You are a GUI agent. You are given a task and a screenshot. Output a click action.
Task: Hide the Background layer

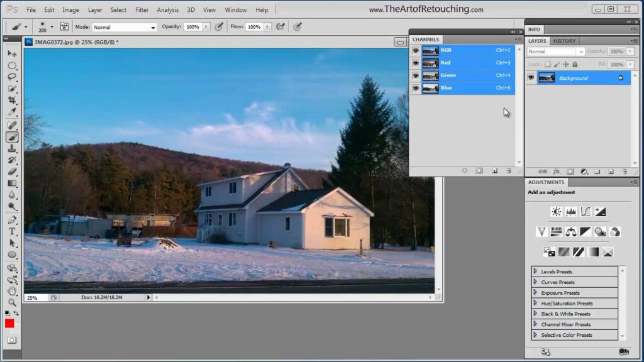[531, 78]
